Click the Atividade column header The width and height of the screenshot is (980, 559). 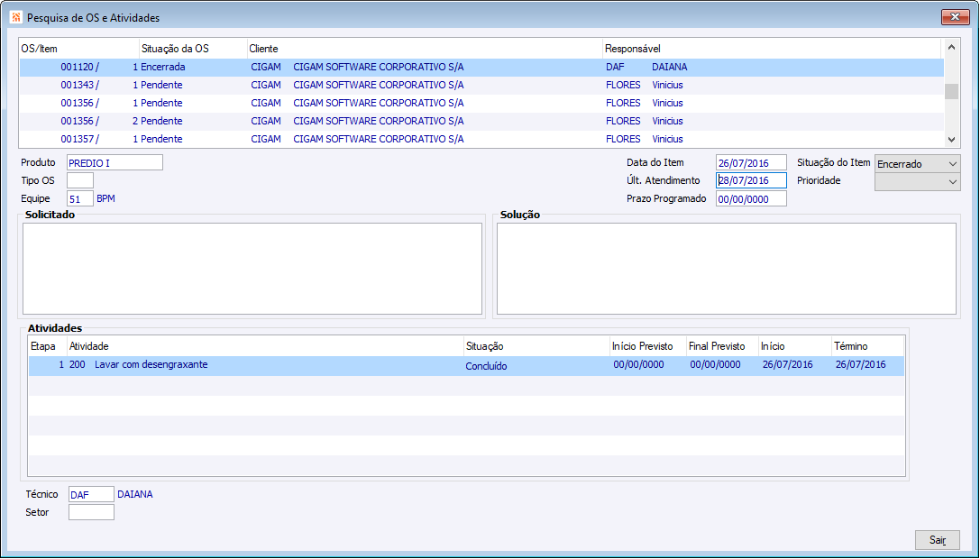265,346
